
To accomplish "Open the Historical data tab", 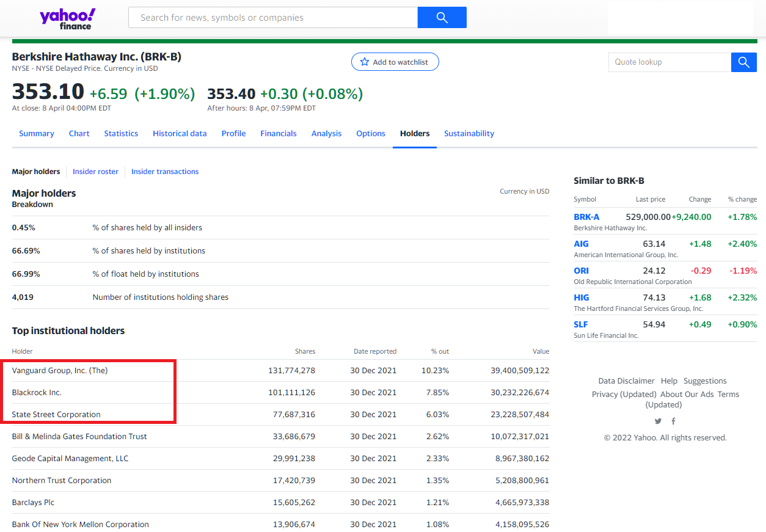I will 180,134.
